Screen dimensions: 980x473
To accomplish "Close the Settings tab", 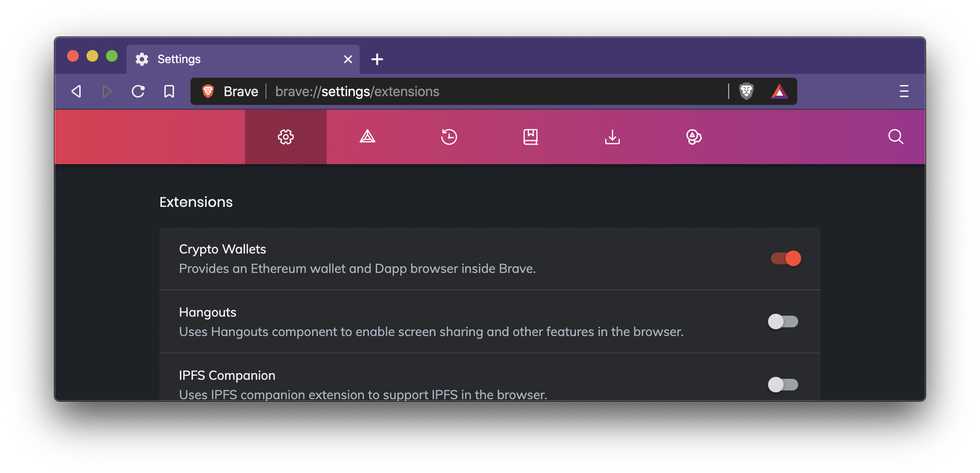I will tap(348, 59).
